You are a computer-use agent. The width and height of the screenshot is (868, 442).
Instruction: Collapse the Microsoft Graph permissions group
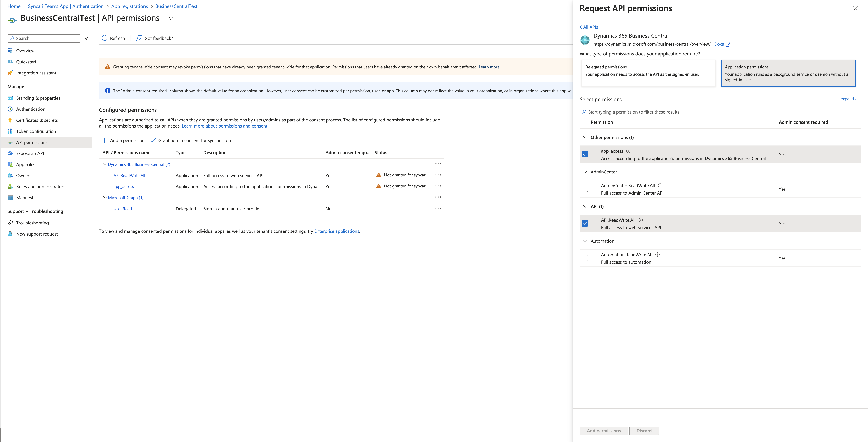point(105,197)
